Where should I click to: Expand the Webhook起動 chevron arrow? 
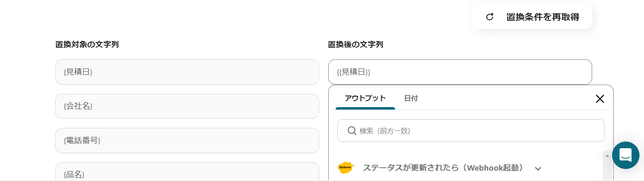[x=538, y=168]
